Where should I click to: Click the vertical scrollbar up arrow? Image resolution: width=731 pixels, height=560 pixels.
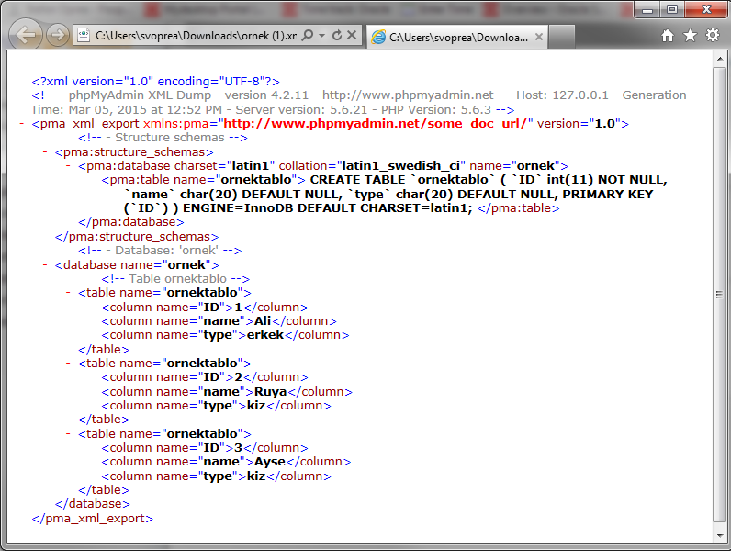point(720,59)
